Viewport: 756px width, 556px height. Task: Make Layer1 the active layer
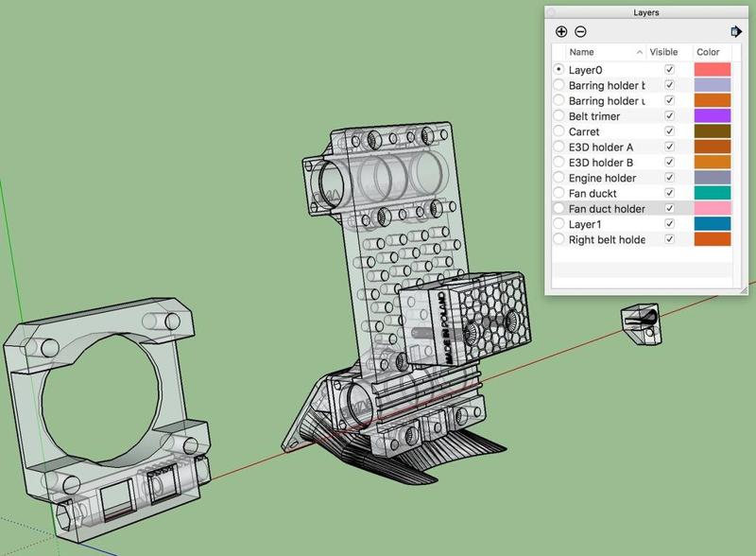[x=558, y=224]
